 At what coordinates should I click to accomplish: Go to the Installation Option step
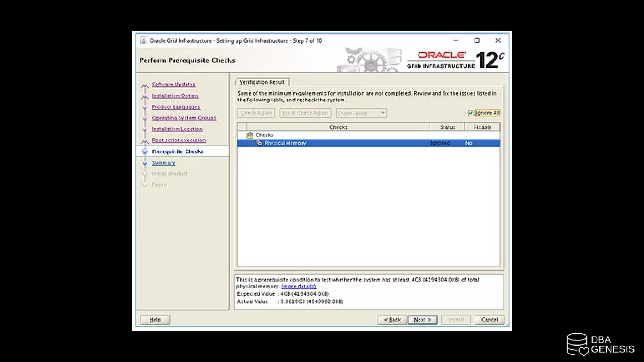(x=175, y=96)
